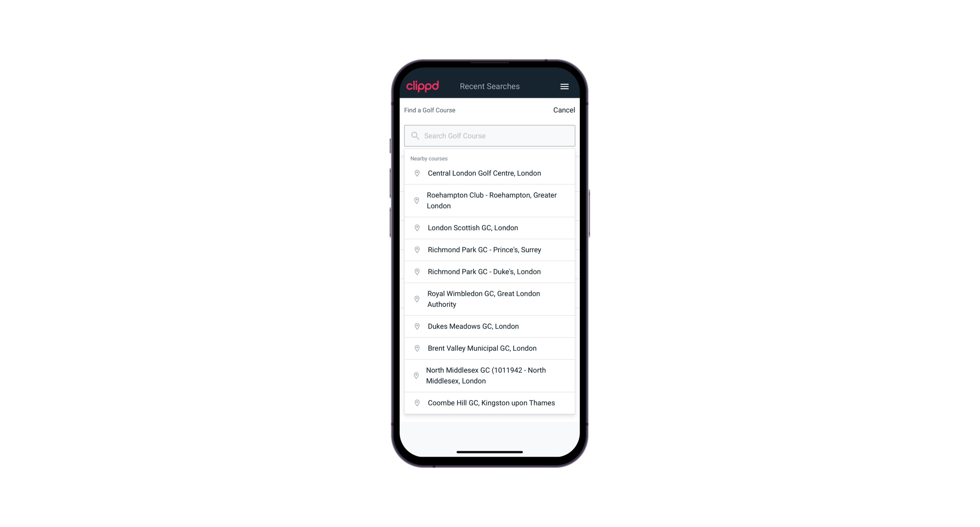Viewport: 980px width, 527px height.
Task: Select North Middlesex GC from nearby courses
Action: click(489, 375)
